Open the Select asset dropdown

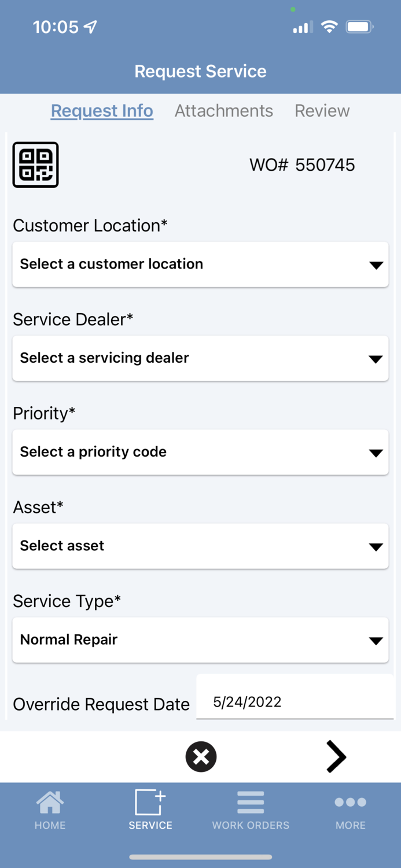pyautogui.click(x=200, y=546)
